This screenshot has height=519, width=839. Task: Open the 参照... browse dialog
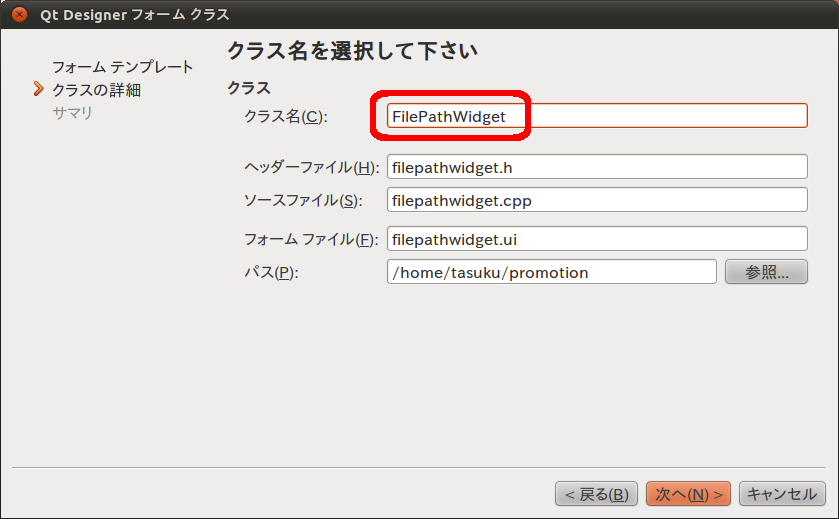pyautogui.click(x=765, y=272)
